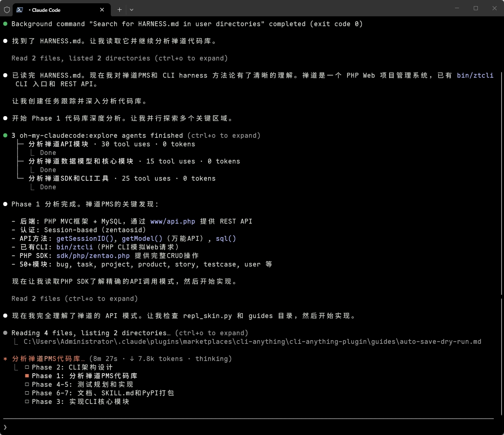Click checkbox for Phase 4-5: 测试规划和实现

(27, 384)
